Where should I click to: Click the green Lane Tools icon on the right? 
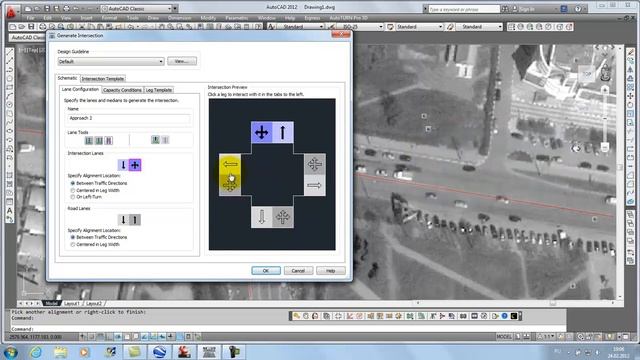pyautogui.click(x=156, y=140)
